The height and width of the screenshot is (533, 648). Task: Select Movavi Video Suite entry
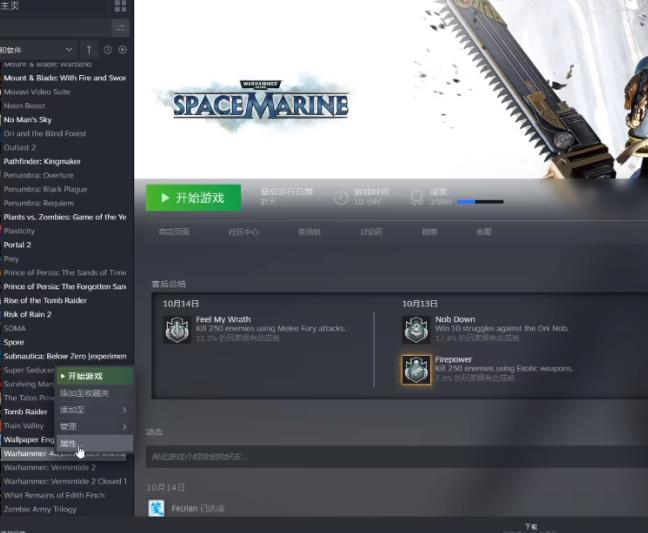coord(37,92)
